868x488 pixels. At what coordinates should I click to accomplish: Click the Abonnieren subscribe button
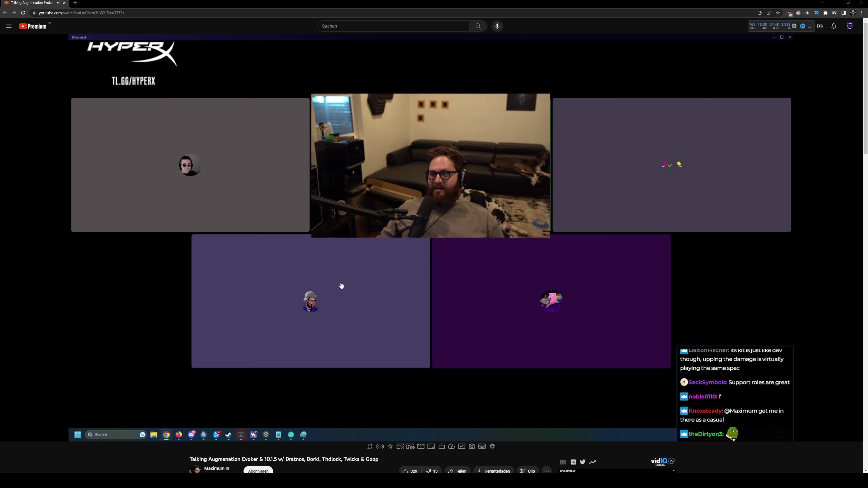pyautogui.click(x=258, y=471)
